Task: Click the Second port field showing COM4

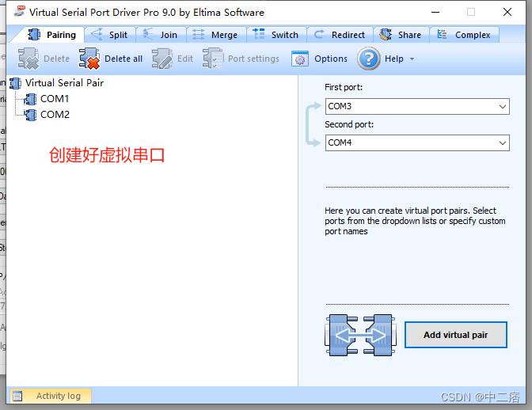Action: (417, 142)
